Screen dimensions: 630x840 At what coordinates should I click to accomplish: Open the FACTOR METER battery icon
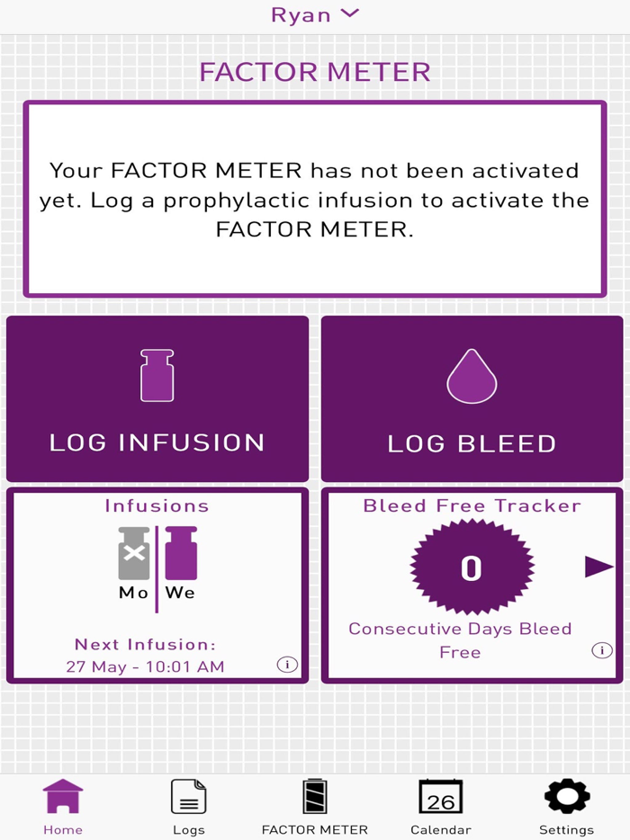click(x=314, y=795)
